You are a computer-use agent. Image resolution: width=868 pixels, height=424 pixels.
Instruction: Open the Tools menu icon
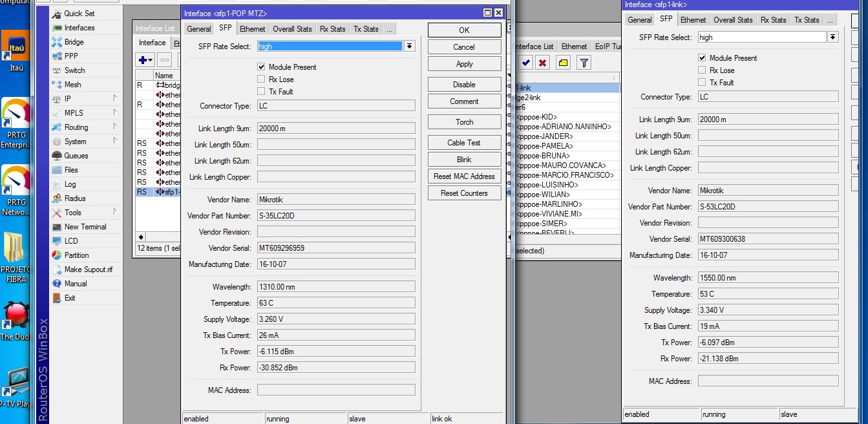pos(57,213)
